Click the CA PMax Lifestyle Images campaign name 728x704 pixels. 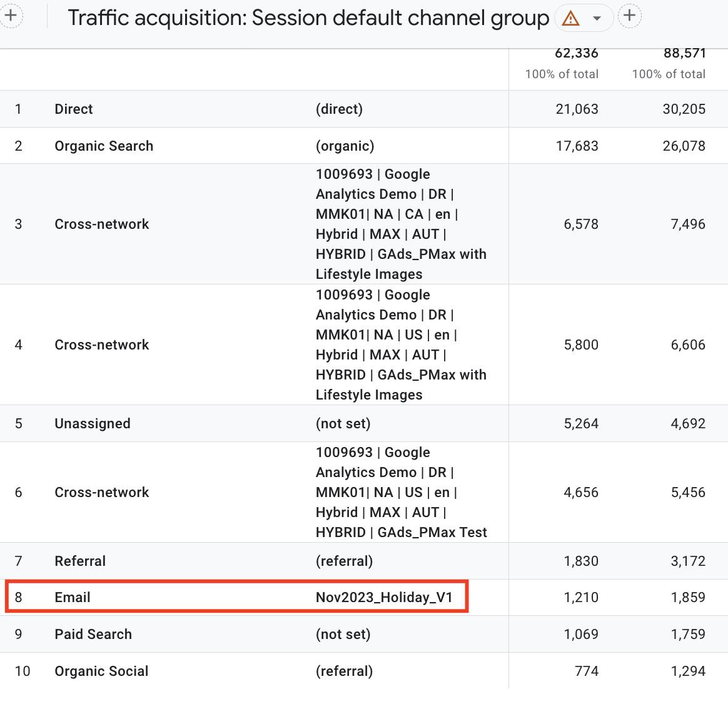[400, 224]
